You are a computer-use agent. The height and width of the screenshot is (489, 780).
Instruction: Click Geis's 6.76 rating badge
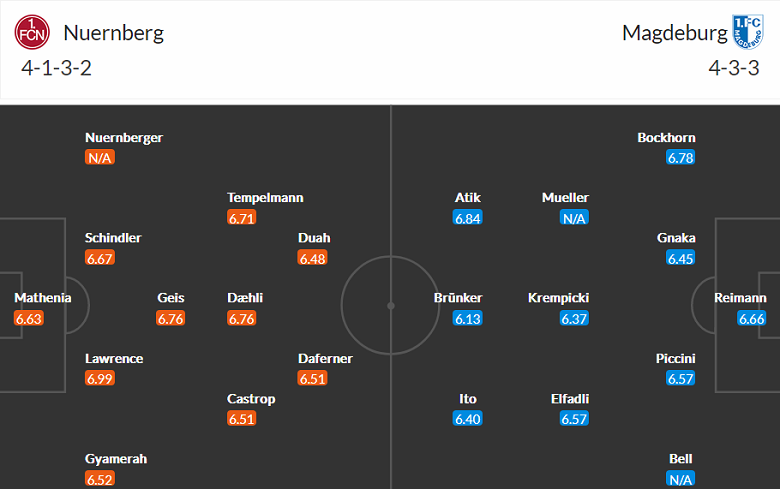click(171, 319)
